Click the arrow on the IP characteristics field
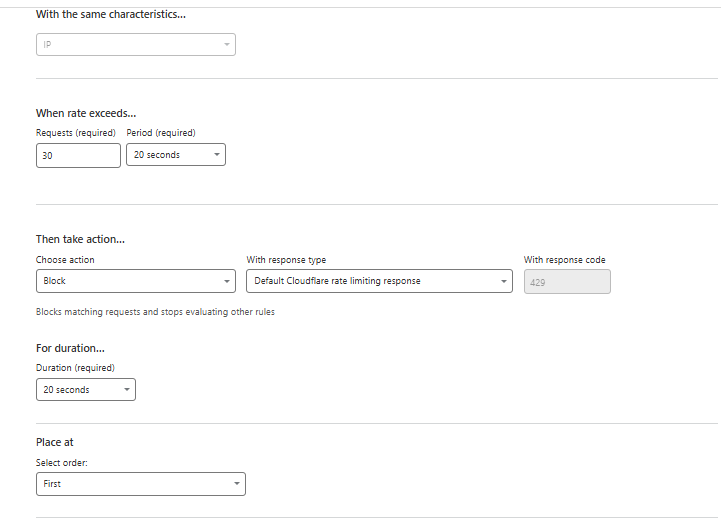The image size is (721, 528). [x=227, y=45]
